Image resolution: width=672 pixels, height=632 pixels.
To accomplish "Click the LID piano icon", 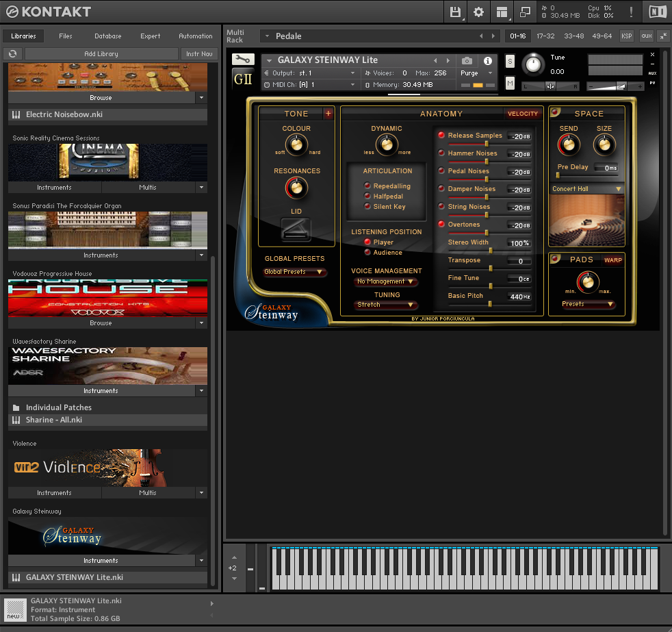I will 296,229.
